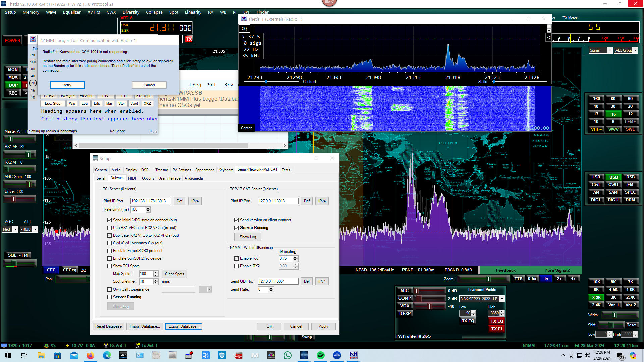Open the Memory menu

pyautogui.click(x=31, y=12)
